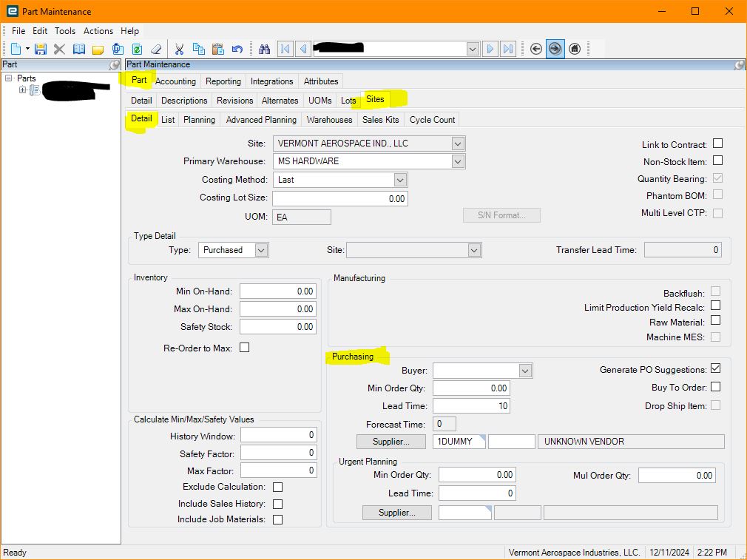Check the Re-Order to Max checkbox

coord(244,348)
